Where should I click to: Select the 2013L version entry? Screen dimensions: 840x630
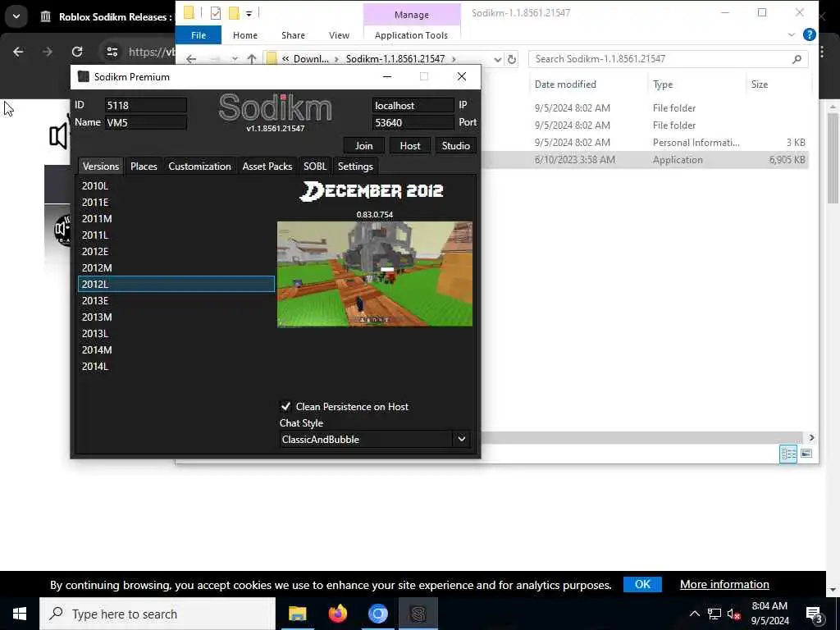(x=176, y=333)
